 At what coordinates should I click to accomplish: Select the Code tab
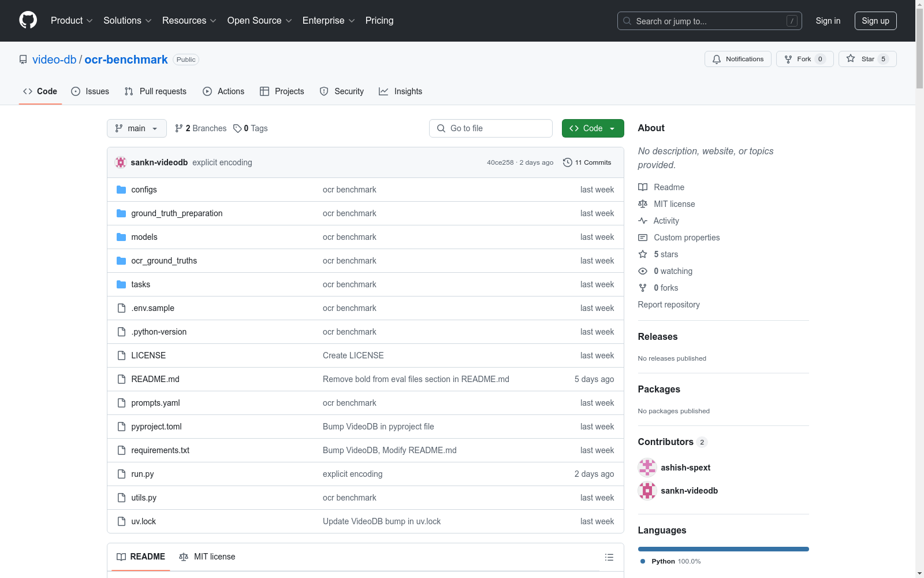tap(40, 91)
